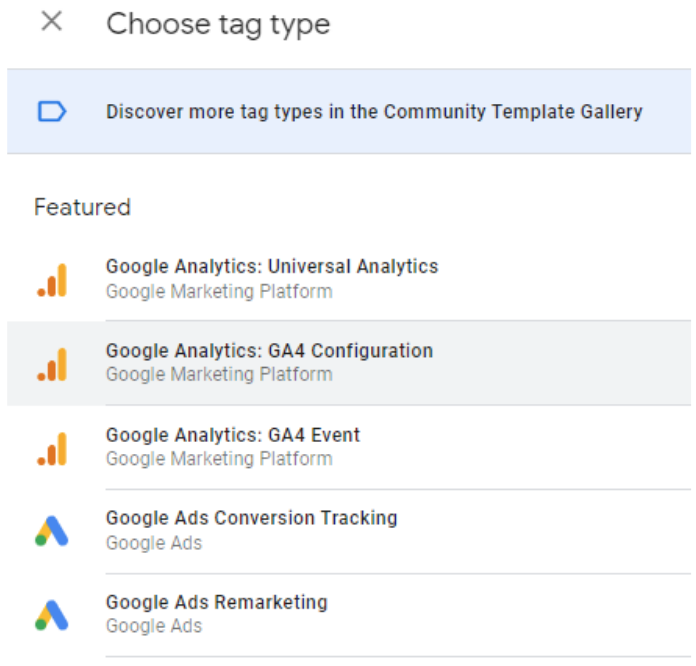Click the Google Ads Remarketing logo

tap(52, 615)
